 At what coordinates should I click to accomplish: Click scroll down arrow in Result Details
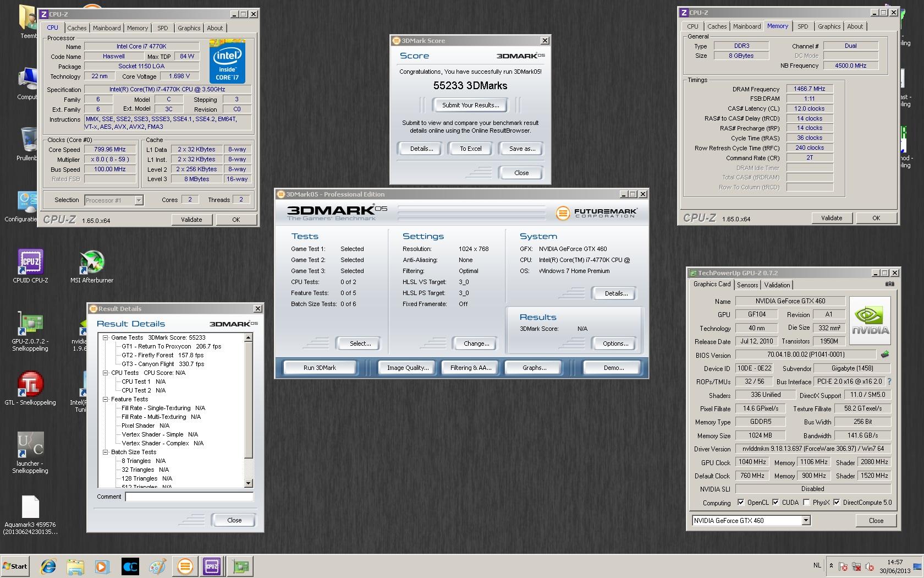point(248,483)
